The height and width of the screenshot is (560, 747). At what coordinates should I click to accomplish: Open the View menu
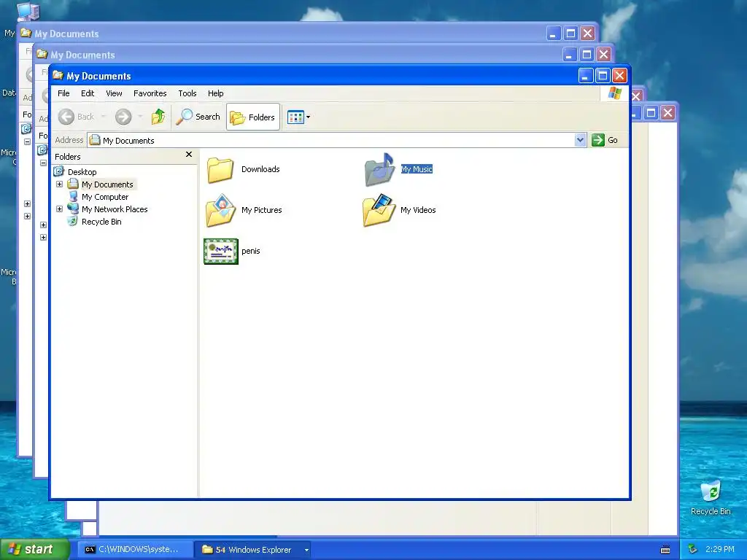click(114, 93)
